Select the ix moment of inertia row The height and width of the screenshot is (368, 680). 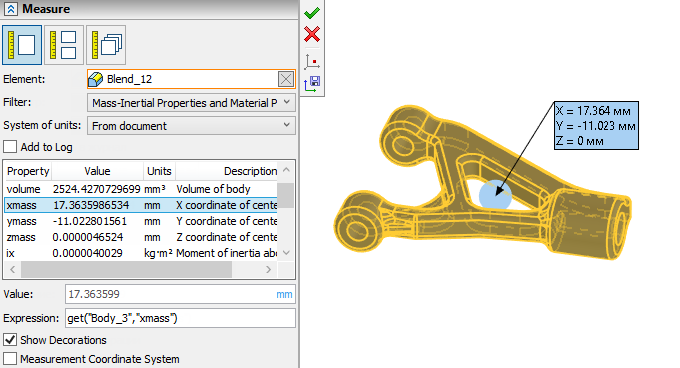(x=141, y=253)
